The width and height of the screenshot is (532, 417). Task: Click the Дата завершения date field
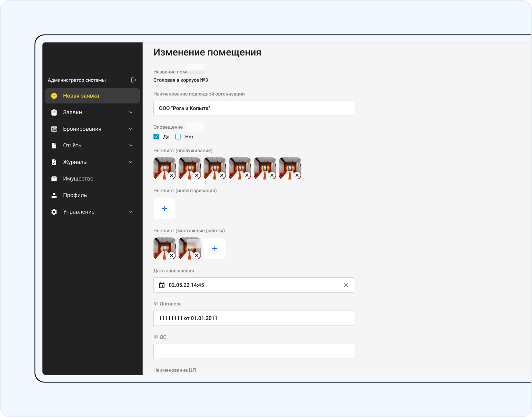[254, 285]
